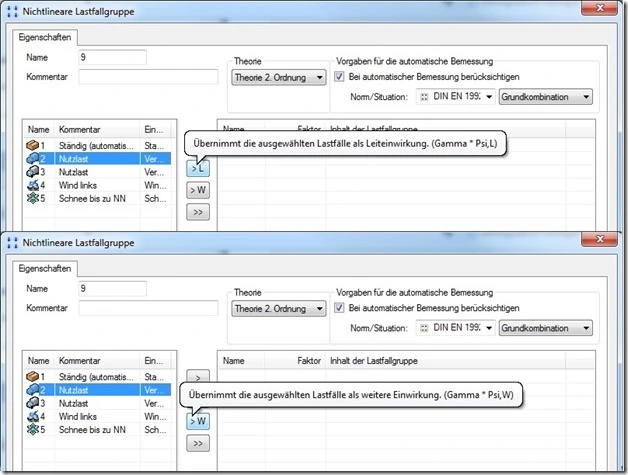Select load case 2 truck icon in lower list
Screen dimensions: 628x475
point(32,390)
